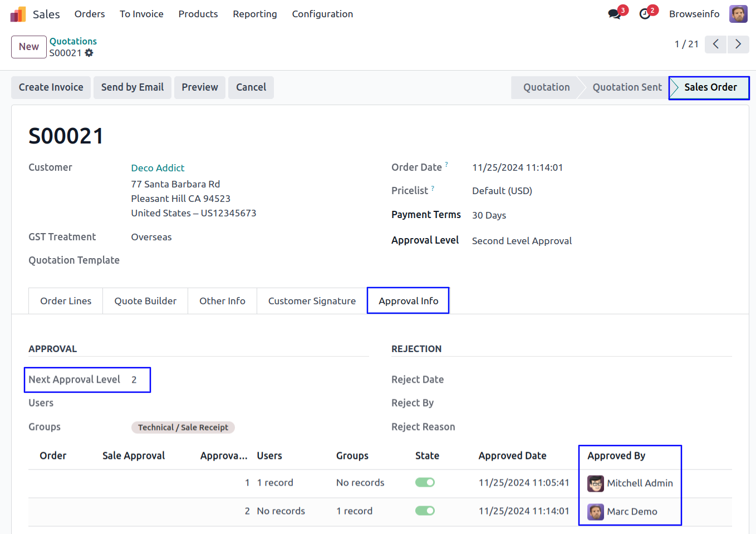The width and height of the screenshot is (756, 534).
Task: Open the gear actions menu beside S00021
Action: click(89, 53)
